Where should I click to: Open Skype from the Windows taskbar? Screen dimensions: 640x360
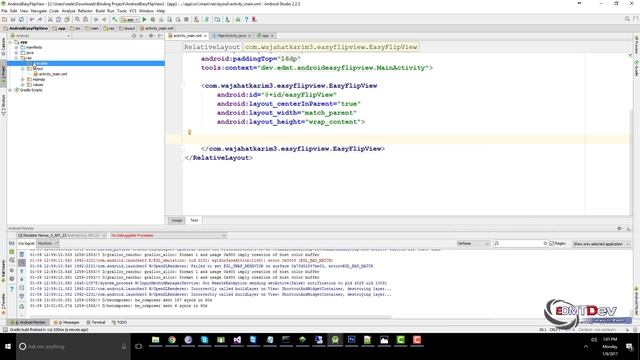click(x=204, y=340)
